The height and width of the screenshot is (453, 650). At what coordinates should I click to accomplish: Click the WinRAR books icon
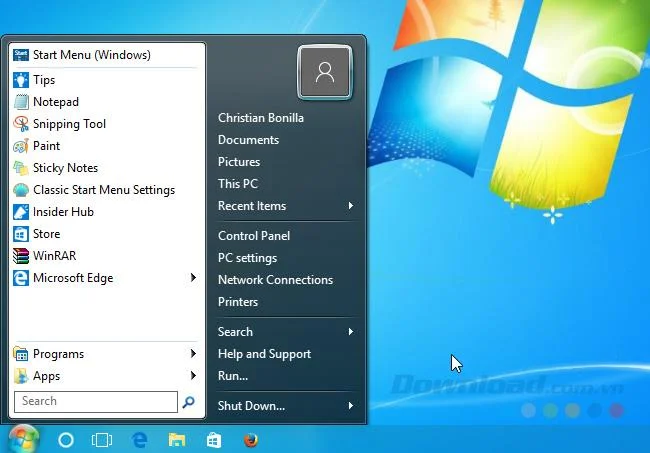pyautogui.click(x=21, y=256)
